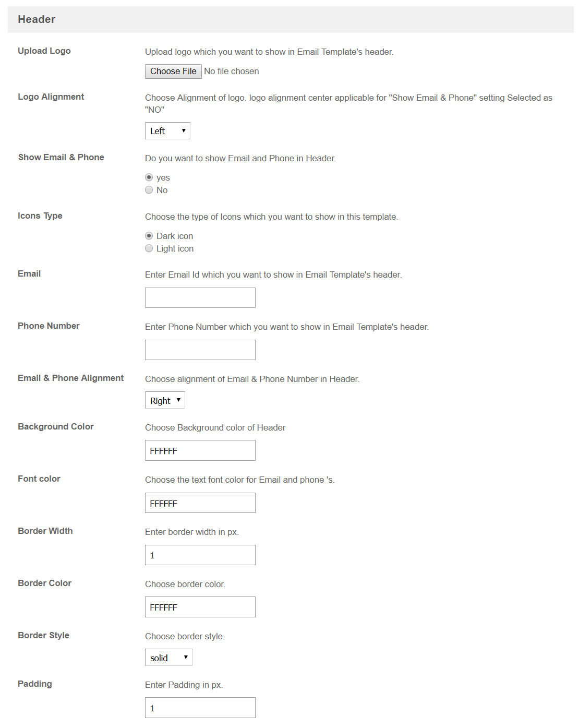This screenshot has height=728, width=579.
Task: Select yes for Show Email & Phone
Action: point(149,177)
